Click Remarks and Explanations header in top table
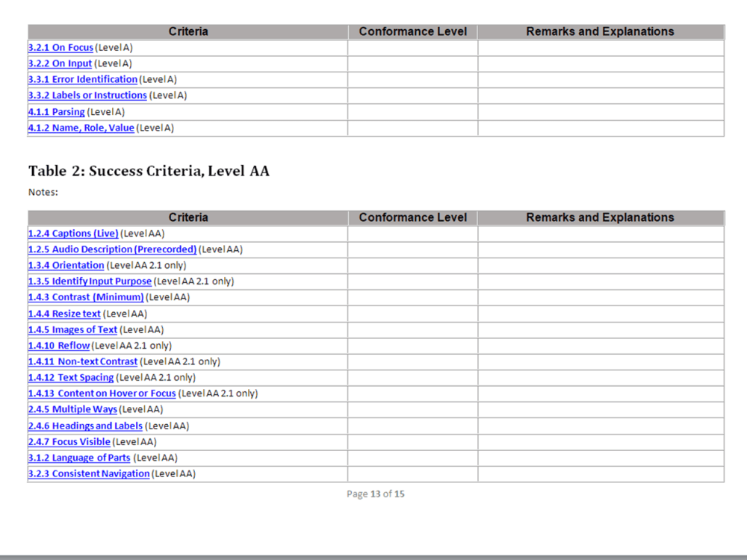Viewport: 747px width, 560px height. coord(600,31)
